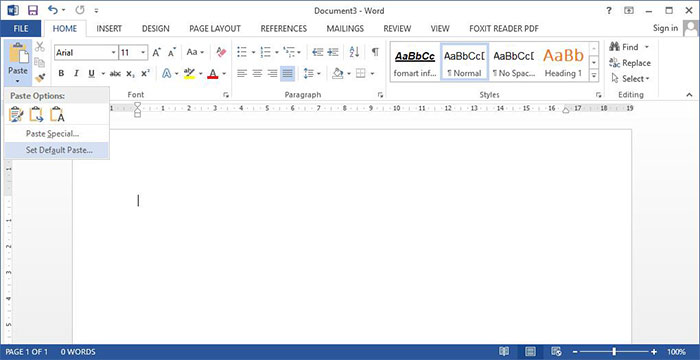Toggle Center alignment

257,73
